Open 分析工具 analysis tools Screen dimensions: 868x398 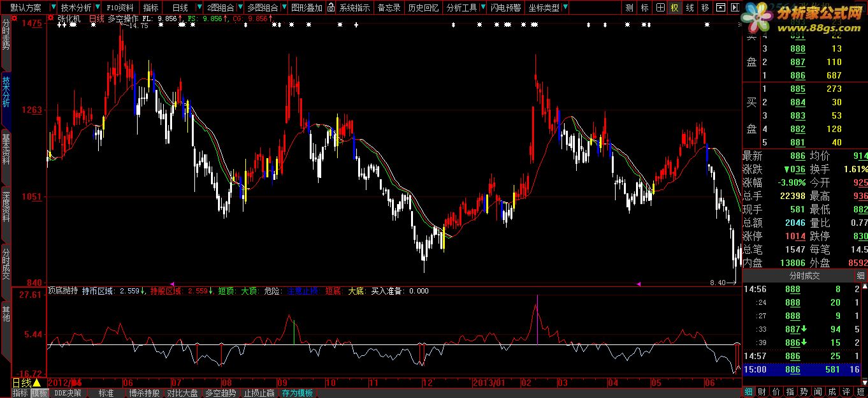point(461,8)
